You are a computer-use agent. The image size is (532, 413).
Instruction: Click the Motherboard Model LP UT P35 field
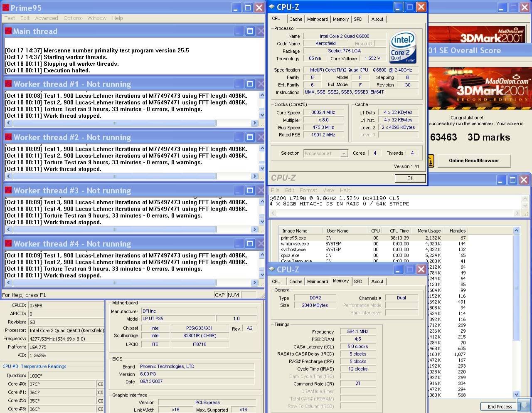pos(178,319)
